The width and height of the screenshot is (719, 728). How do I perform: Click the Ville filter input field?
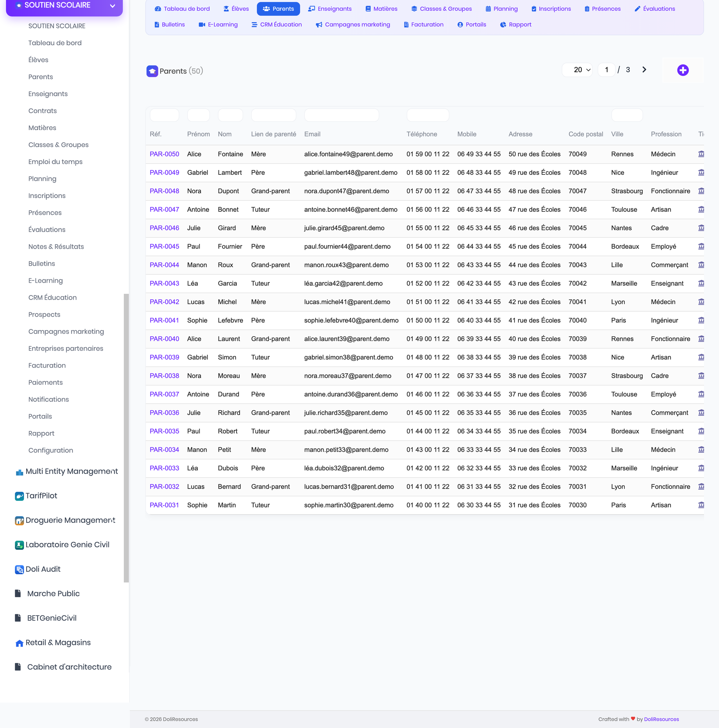(x=627, y=115)
